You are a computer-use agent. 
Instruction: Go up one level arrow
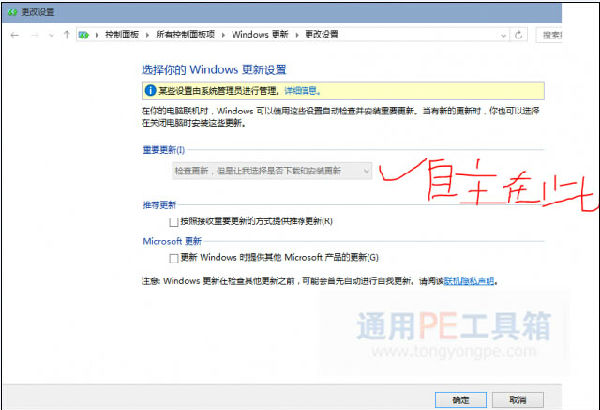point(67,35)
